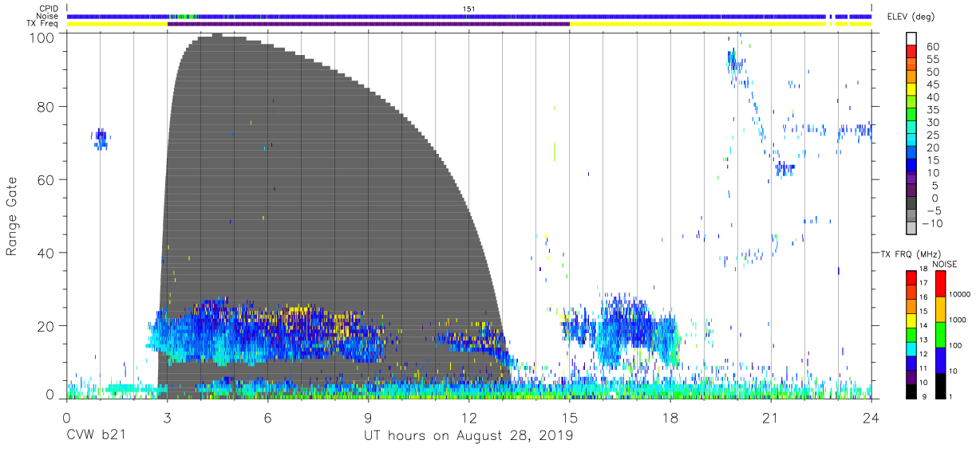Pick the blue NOISE swatch between 10 and 100
This screenshot has width=980, height=452.
tap(940, 360)
